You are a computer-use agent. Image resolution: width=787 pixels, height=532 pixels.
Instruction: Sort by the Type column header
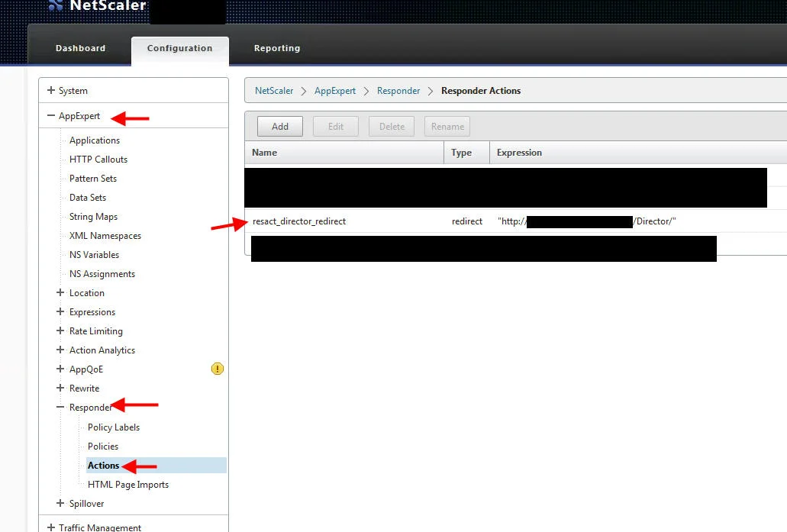coord(466,153)
